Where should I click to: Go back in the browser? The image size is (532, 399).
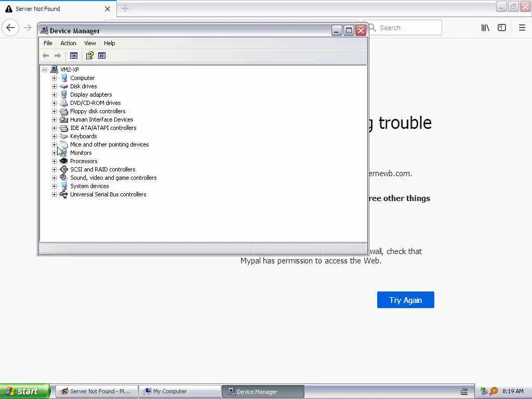[x=10, y=28]
